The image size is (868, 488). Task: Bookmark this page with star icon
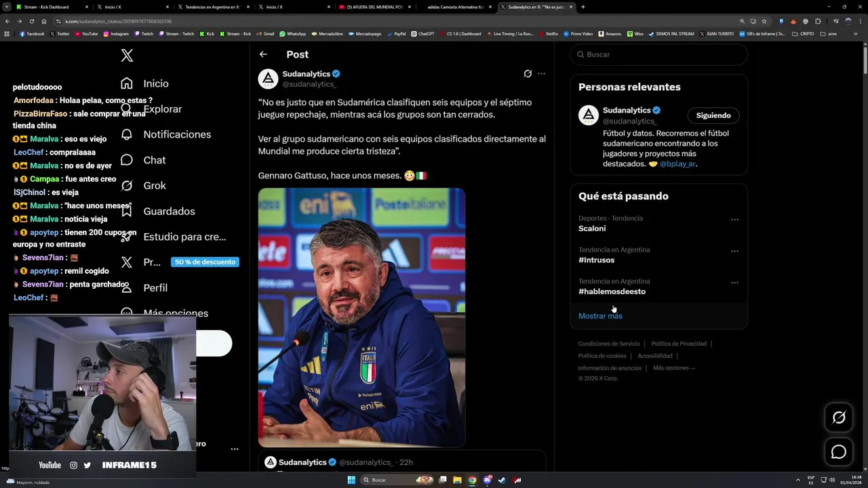click(x=764, y=21)
